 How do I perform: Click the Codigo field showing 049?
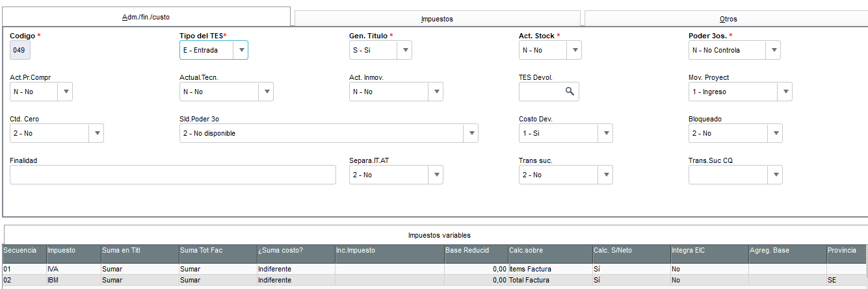(20, 50)
